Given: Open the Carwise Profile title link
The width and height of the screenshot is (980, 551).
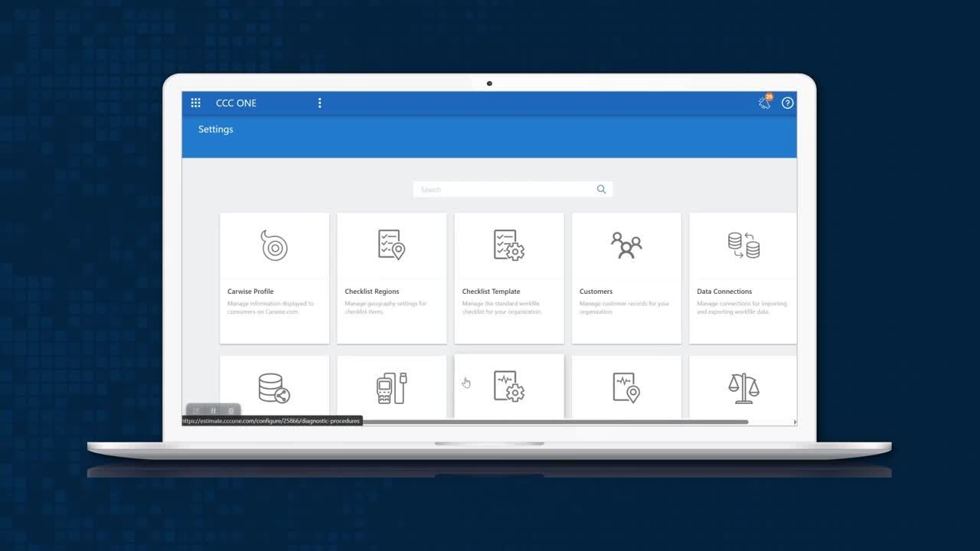Looking at the screenshot, I should [x=250, y=292].
